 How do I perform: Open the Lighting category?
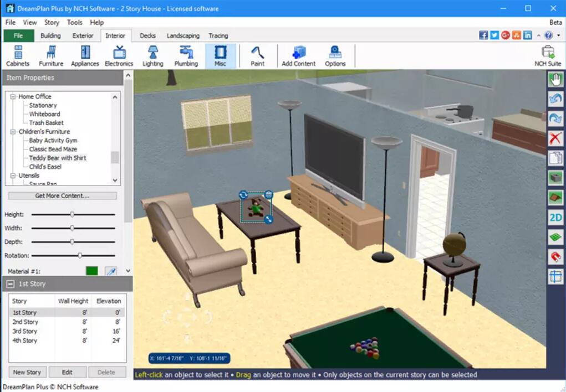(152, 55)
